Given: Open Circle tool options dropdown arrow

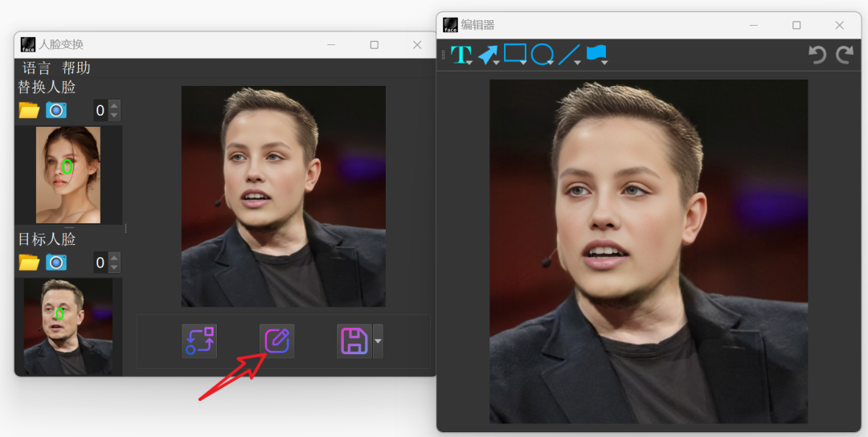Looking at the screenshot, I should 551,63.
